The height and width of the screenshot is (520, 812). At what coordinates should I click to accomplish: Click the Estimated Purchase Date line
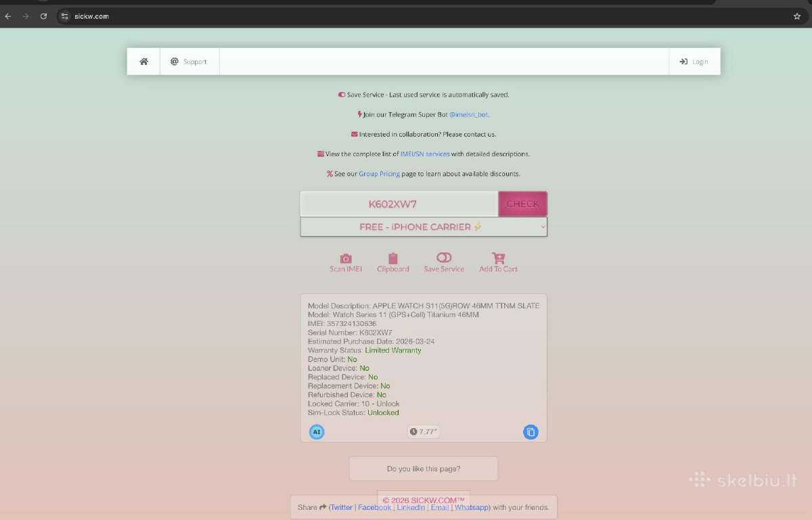[x=371, y=341]
